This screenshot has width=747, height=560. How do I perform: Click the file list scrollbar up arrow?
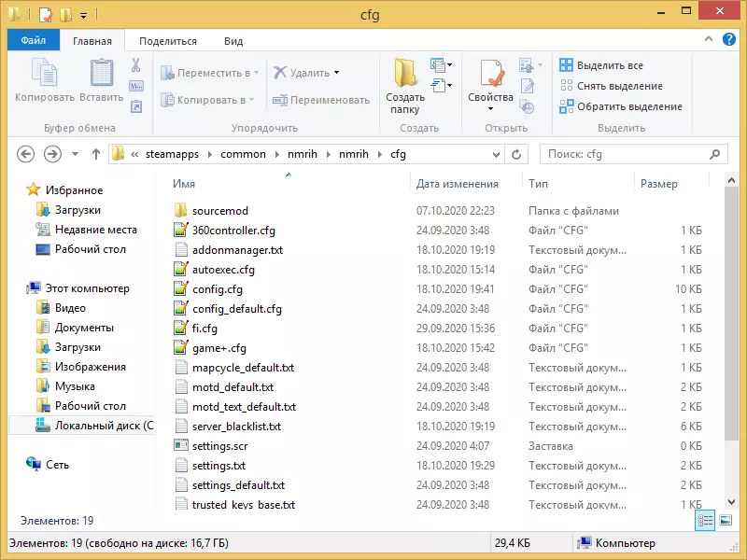[731, 180]
